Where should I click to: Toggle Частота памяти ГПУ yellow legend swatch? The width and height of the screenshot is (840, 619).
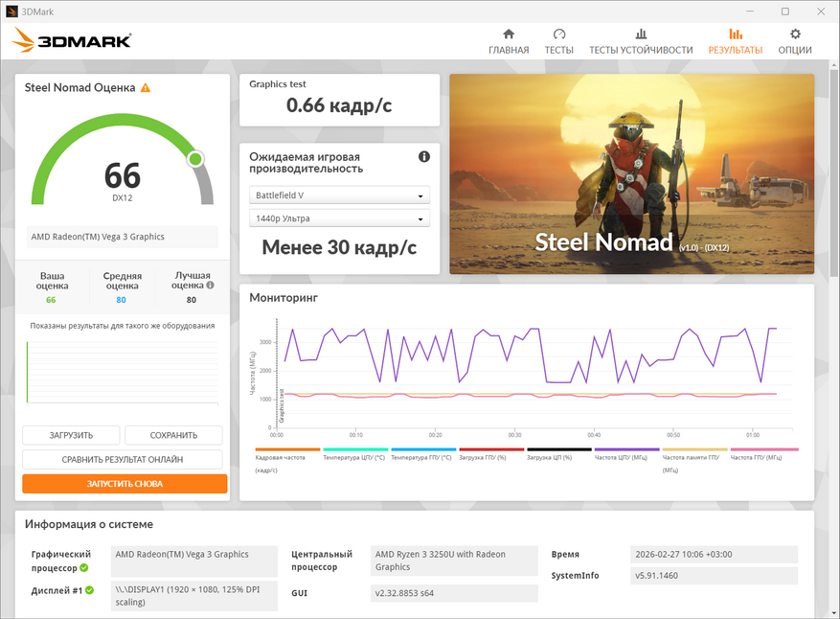tap(695, 449)
